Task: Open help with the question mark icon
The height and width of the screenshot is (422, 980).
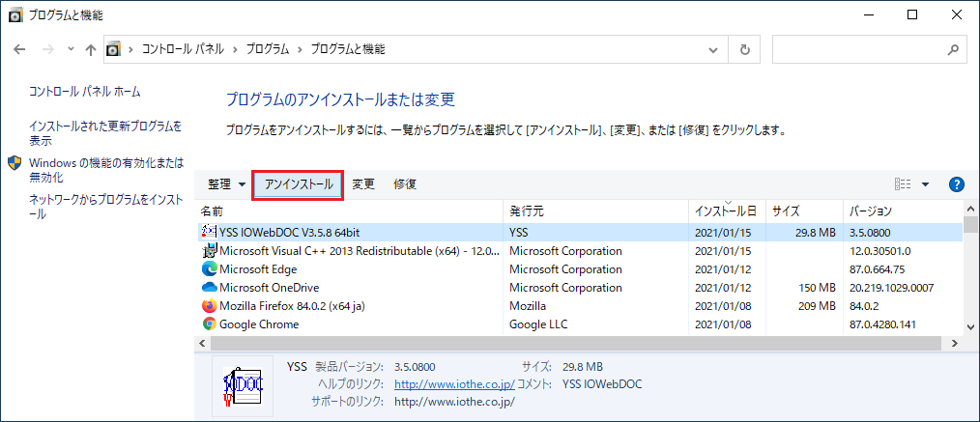Action: pyautogui.click(x=957, y=184)
